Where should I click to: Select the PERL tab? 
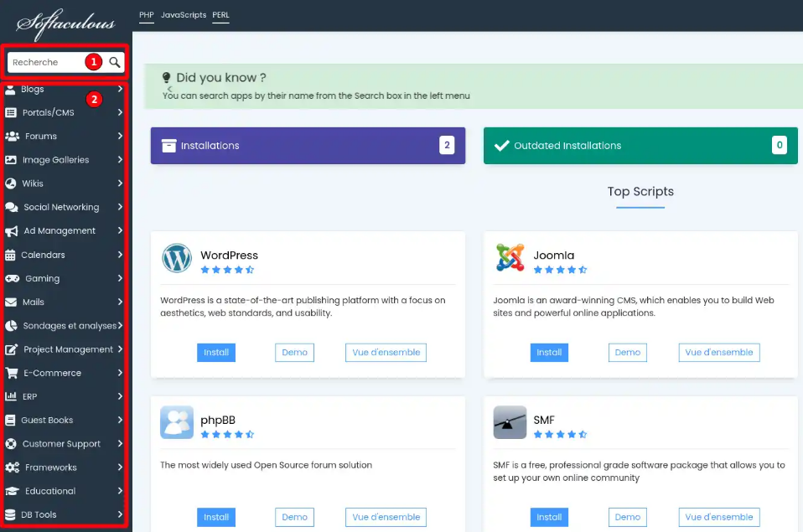tap(220, 15)
